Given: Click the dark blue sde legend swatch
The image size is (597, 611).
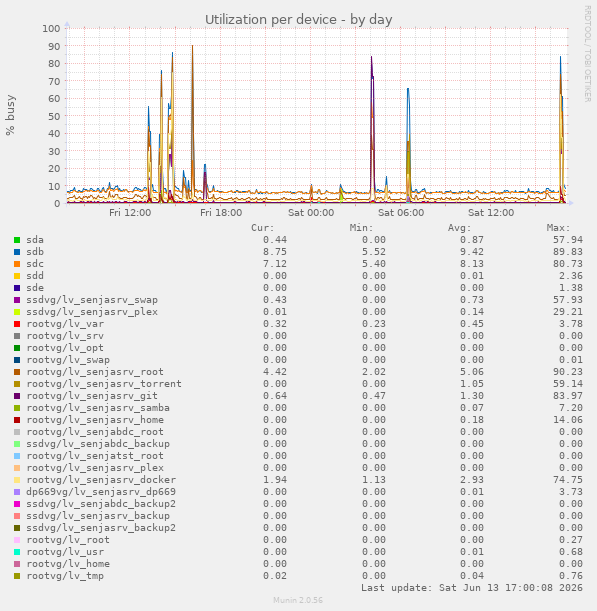Looking at the screenshot, I should coord(17,288).
